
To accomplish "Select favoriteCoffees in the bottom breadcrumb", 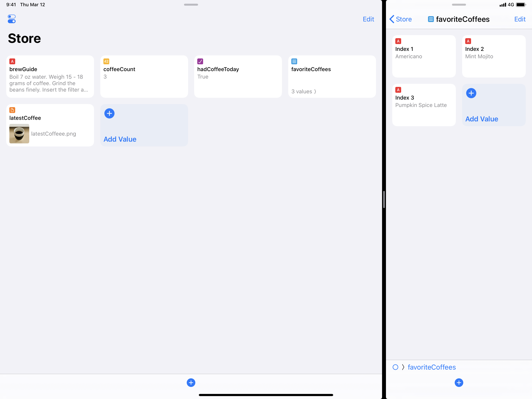I will 432,367.
